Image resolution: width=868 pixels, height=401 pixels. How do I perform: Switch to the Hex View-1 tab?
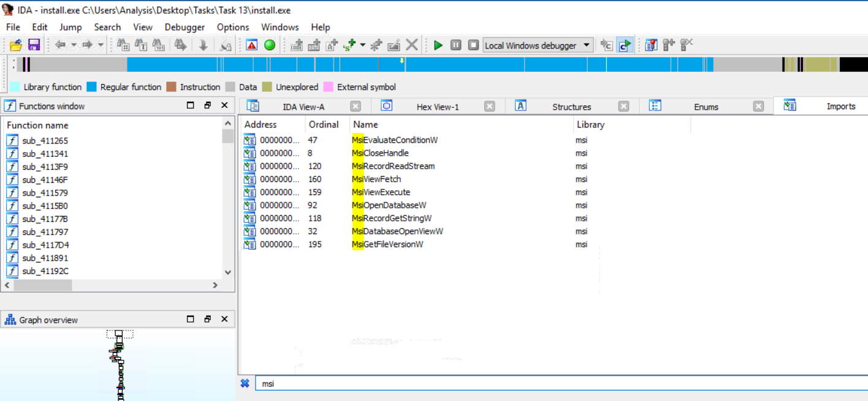[437, 107]
